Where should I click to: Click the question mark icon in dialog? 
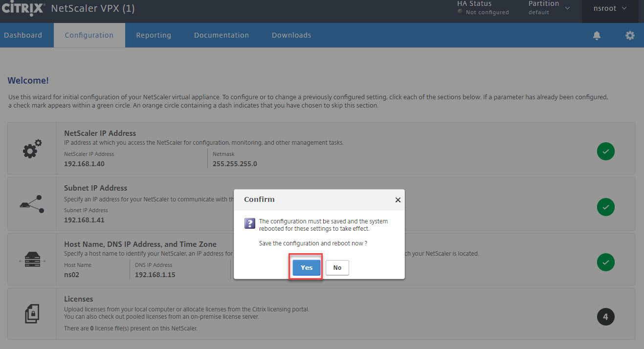(x=249, y=223)
